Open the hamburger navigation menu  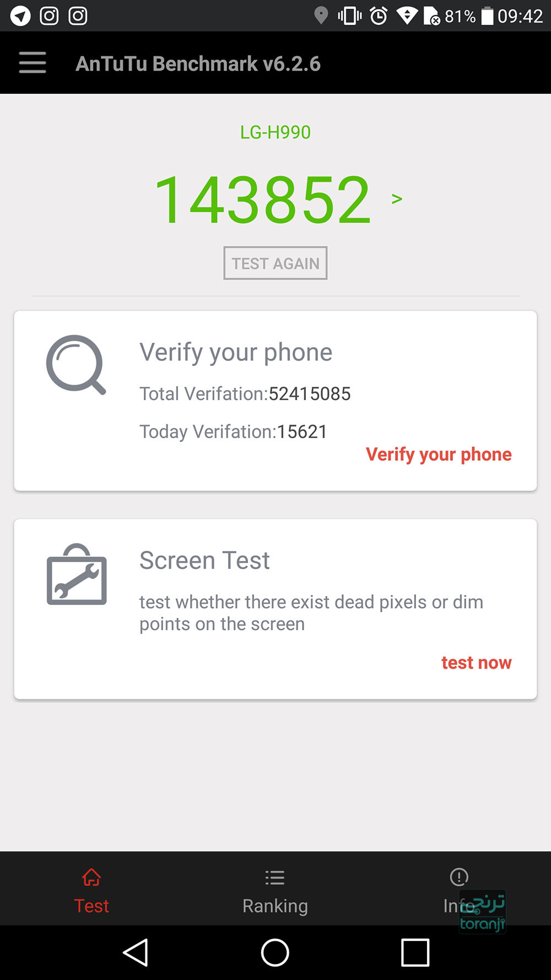pos(33,63)
